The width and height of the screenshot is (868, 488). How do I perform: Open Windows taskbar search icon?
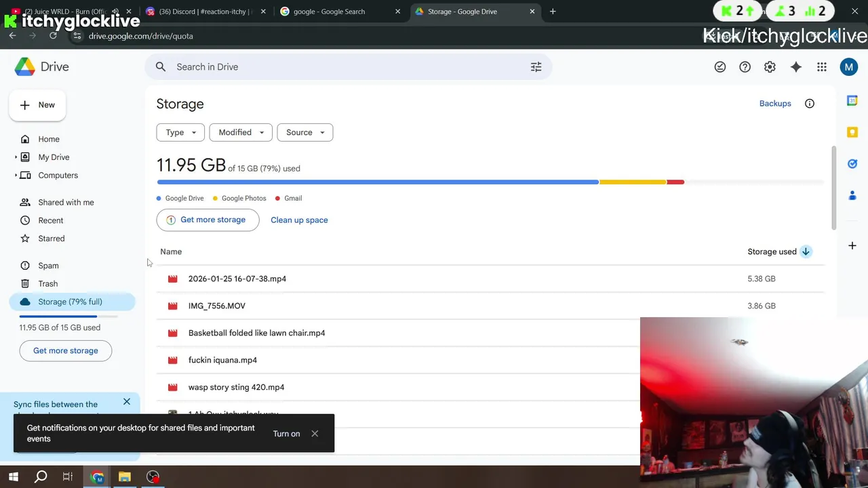41,476
